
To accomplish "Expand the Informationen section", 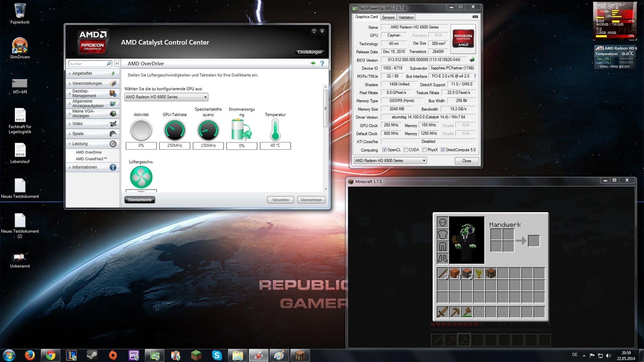I will [92, 167].
